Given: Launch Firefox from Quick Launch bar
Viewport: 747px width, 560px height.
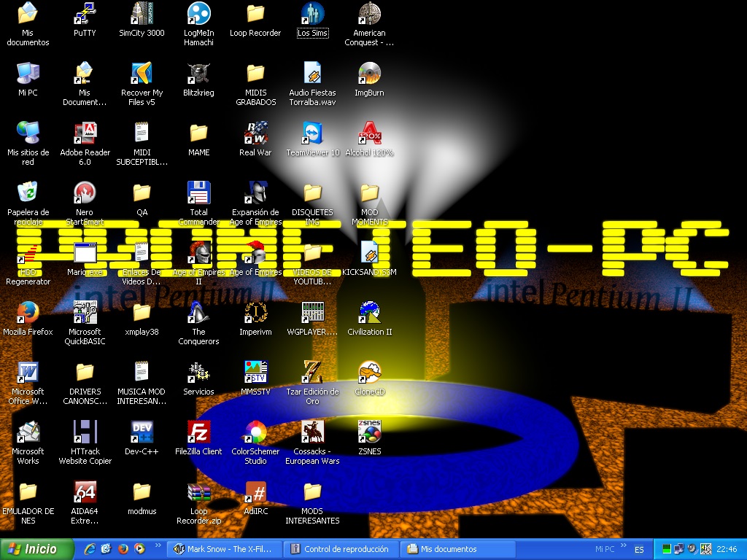Looking at the screenshot, I should [x=123, y=549].
